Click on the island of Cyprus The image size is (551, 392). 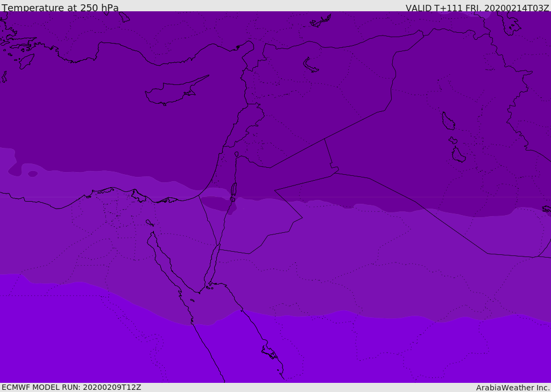click(176, 91)
